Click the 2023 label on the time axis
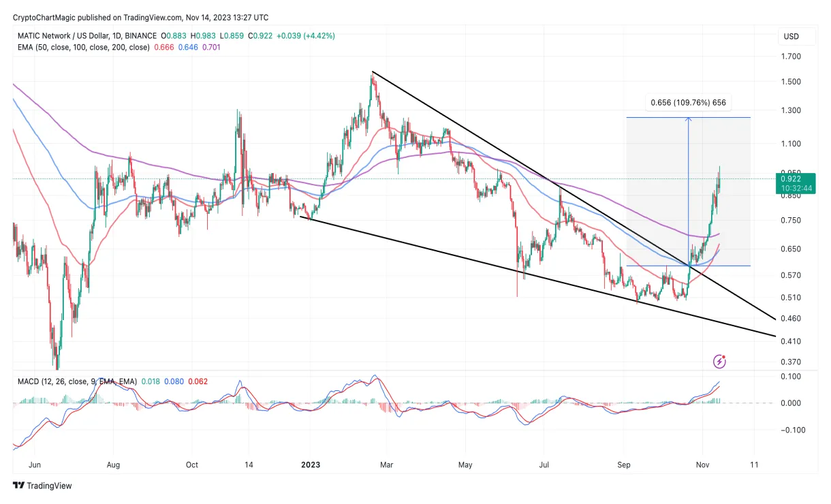Viewport: 831px width, 504px height. point(311,464)
